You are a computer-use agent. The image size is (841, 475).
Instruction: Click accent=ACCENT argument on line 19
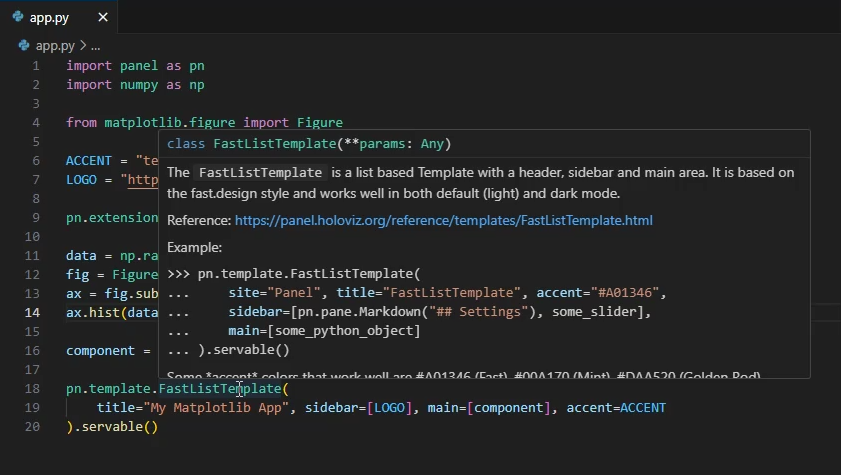coord(616,407)
